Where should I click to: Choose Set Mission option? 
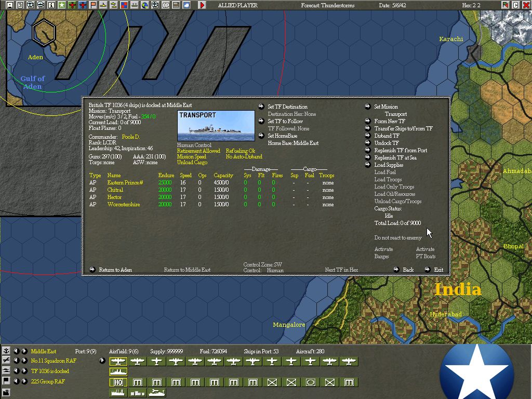pyautogui.click(x=386, y=107)
